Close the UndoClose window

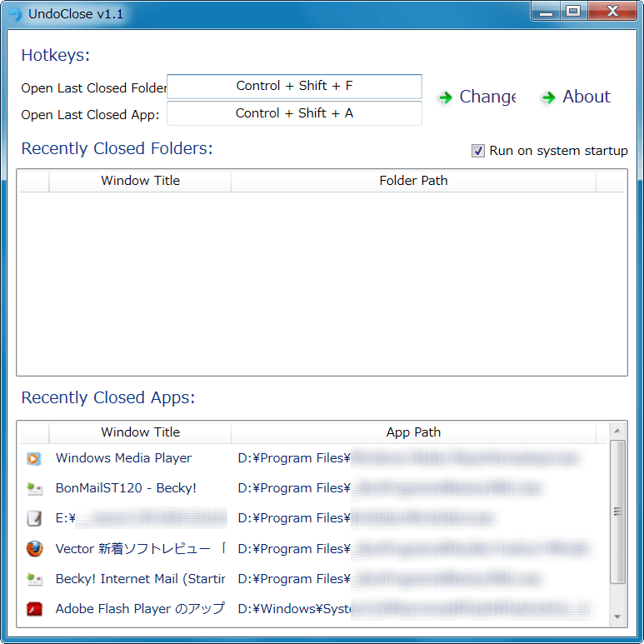click(612, 12)
